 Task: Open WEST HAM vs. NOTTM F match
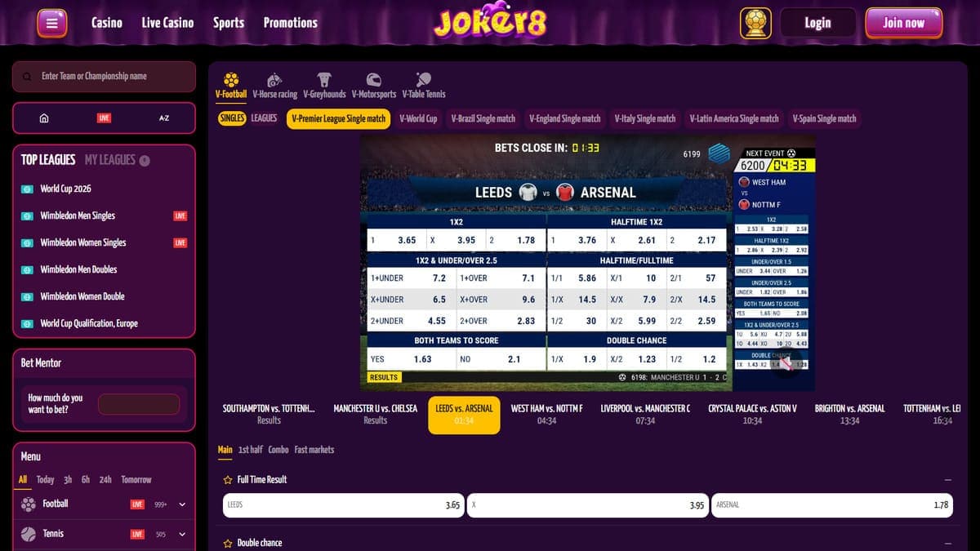[546, 414]
